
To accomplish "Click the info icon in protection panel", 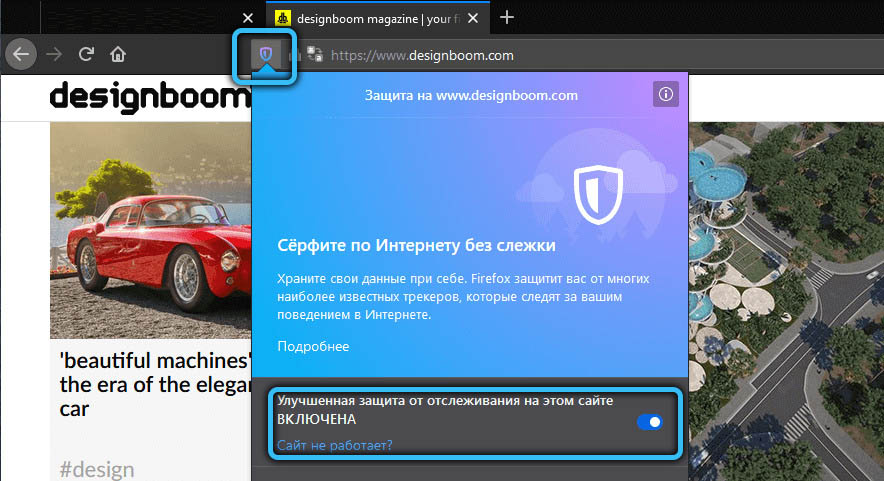I will [665, 95].
